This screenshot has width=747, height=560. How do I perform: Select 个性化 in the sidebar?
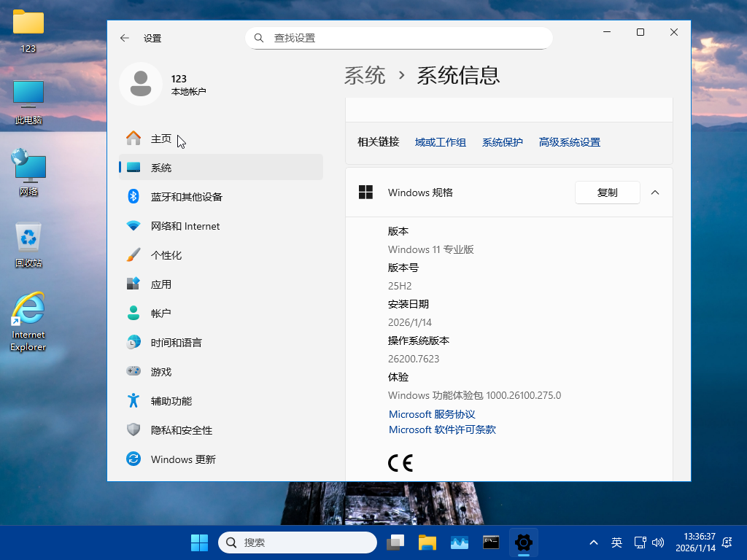pyautogui.click(x=166, y=255)
